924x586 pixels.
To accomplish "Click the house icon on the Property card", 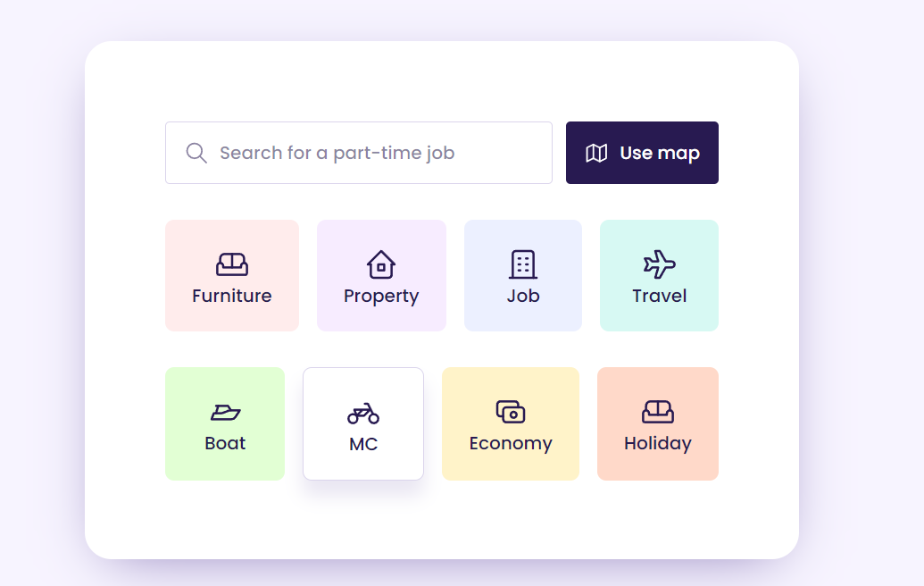I will 381,264.
